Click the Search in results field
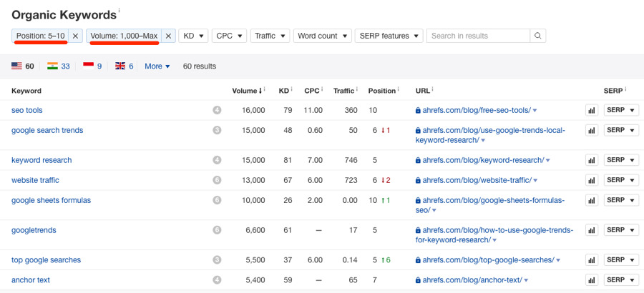644x293 pixels. 478,36
